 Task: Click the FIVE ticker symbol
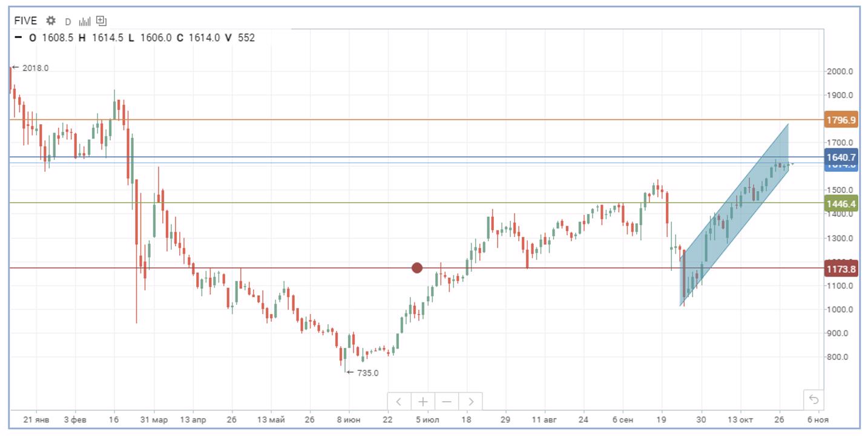point(25,21)
